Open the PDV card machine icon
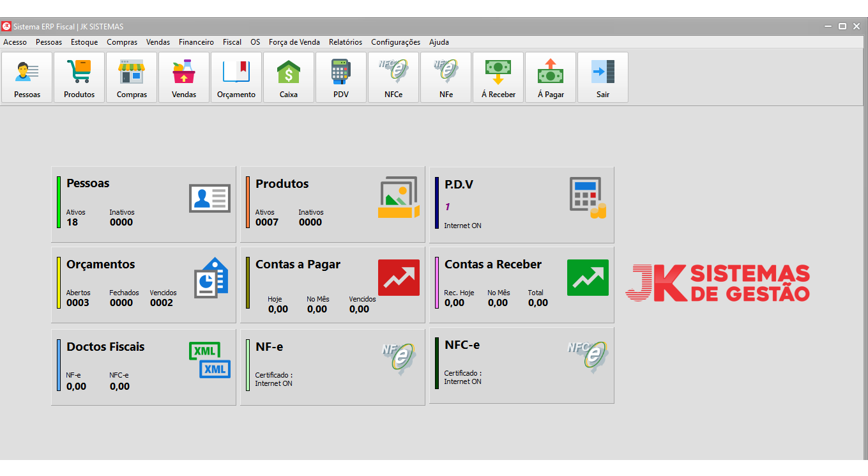The width and height of the screenshot is (868, 476). point(341,77)
